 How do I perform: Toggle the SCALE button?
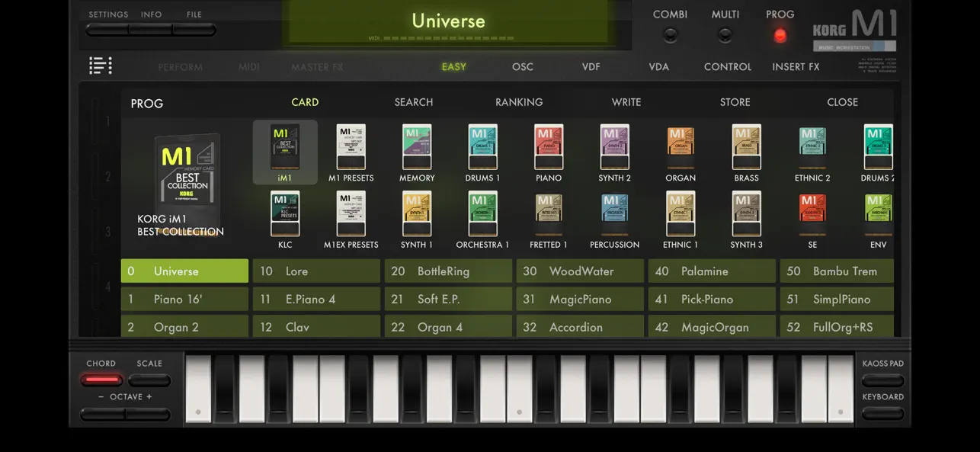tap(149, 380)
